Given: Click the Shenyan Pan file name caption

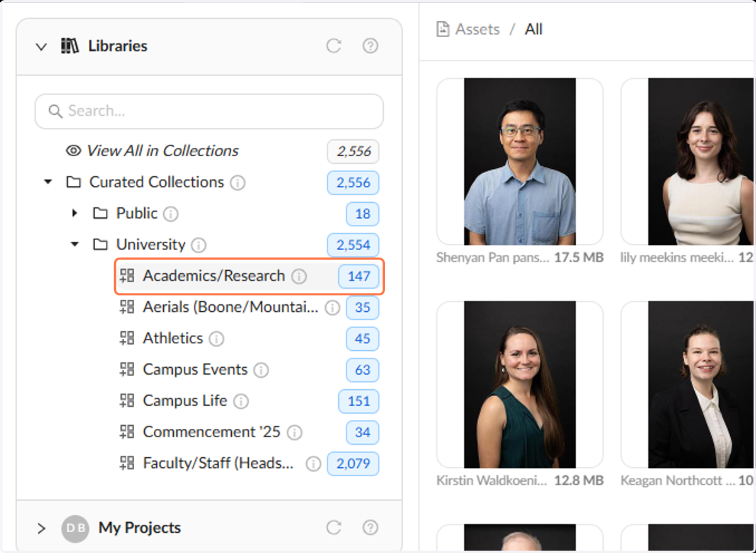Looking at the screenshot, I should (493, 258).
